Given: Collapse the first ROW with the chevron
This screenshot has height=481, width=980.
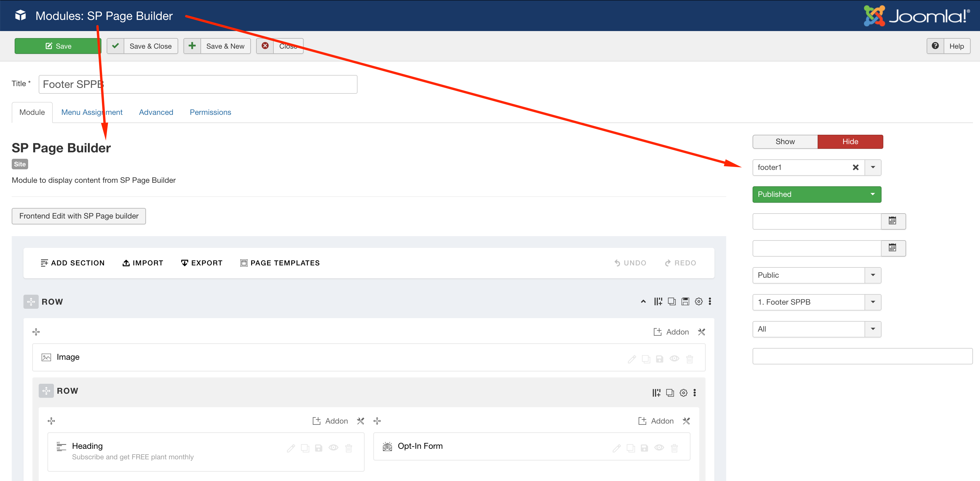Looking at the screenshot, I should tap(643, 301).
